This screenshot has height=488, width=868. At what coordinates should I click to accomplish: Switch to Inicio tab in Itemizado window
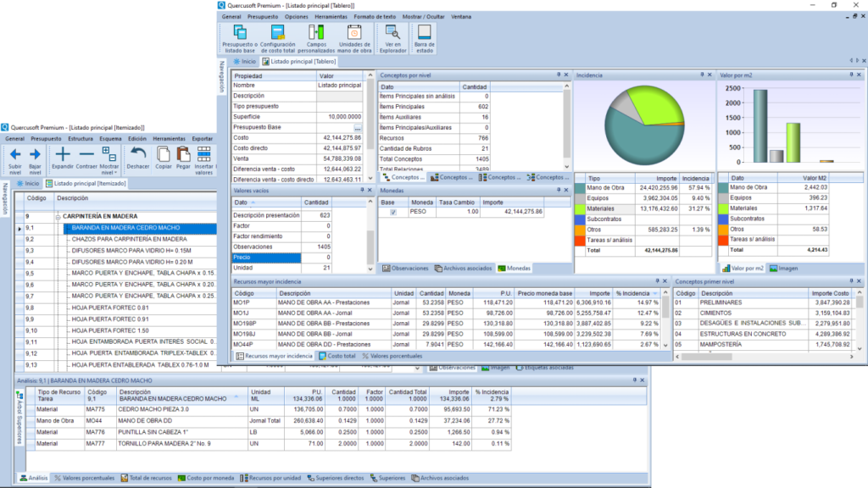coord(28,183)
